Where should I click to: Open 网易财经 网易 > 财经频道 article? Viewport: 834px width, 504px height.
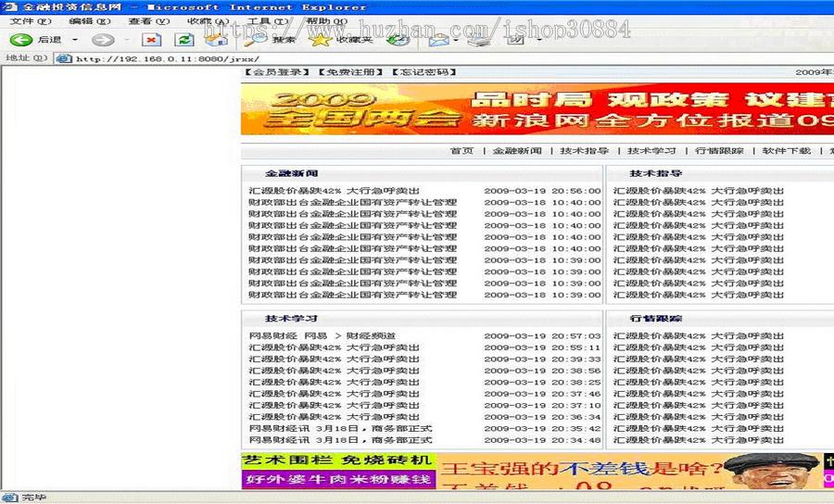click(322, 336)
